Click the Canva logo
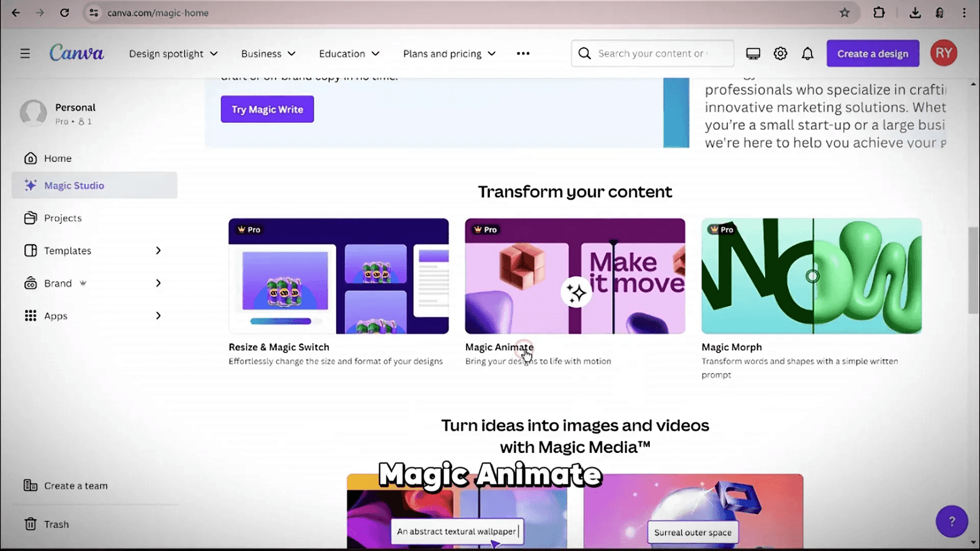This screenshot has width=980, height=551. coord(77,53)
